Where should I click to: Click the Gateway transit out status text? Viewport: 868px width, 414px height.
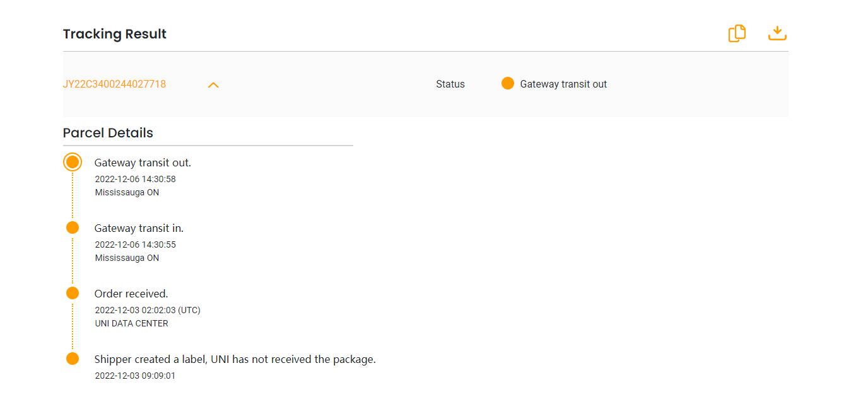click(x=563, y=84)
